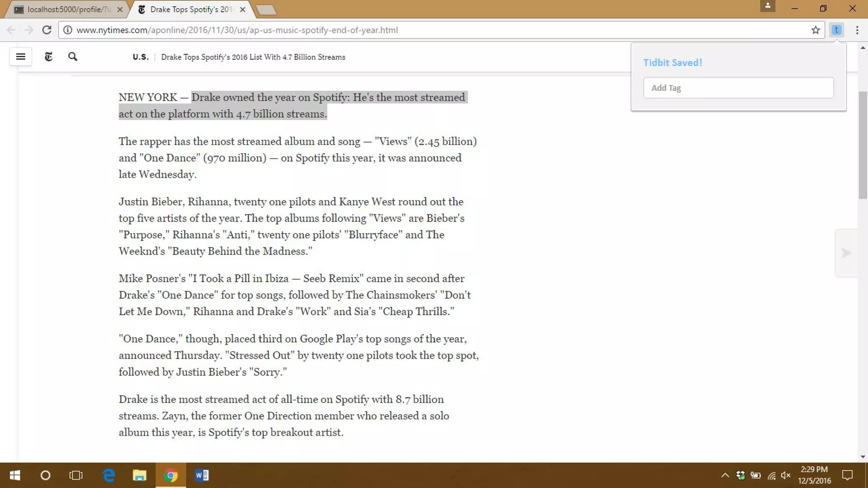Open Word from the taskbar

pos(202,475)
